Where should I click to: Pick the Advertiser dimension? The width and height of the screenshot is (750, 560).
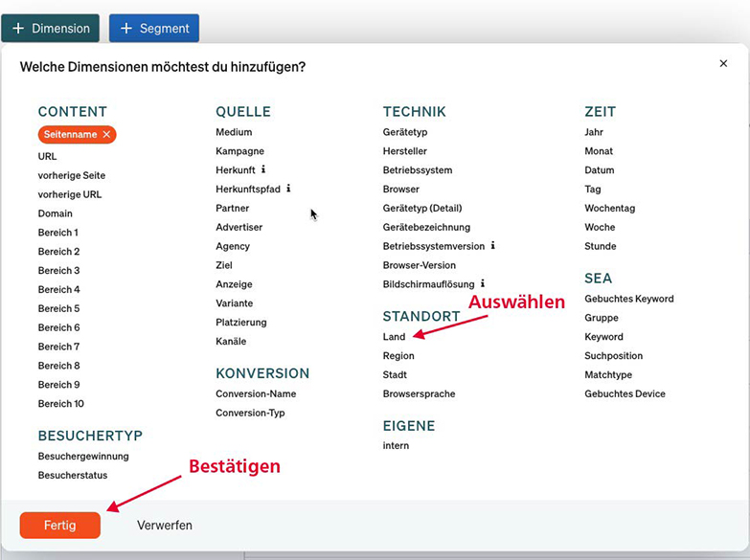point(239,227)
